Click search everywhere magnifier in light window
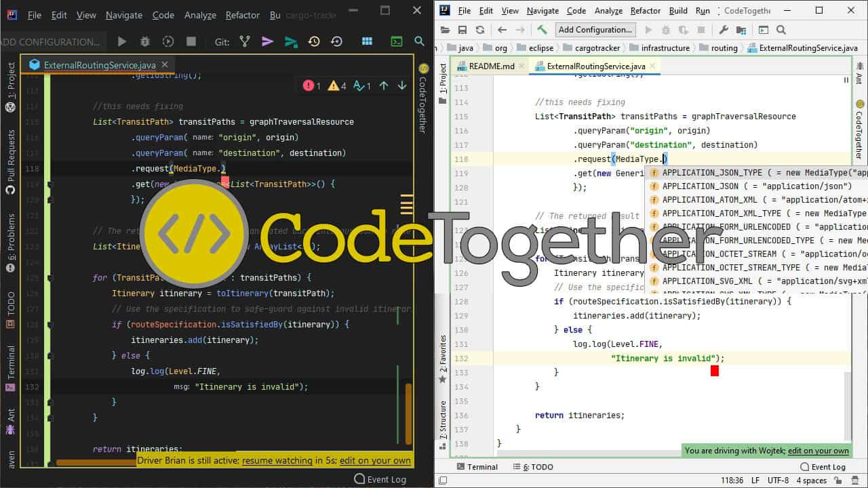Viewport: 868px width, 488px height. 781,30
